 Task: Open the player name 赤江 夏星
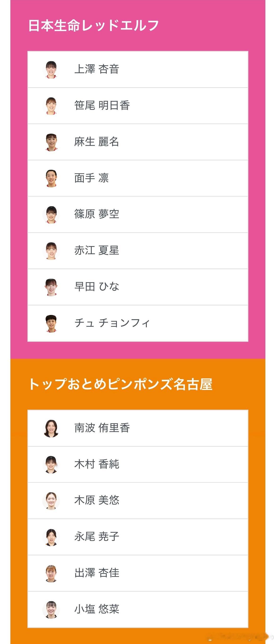pyautogui.click(x=97, y=251)
